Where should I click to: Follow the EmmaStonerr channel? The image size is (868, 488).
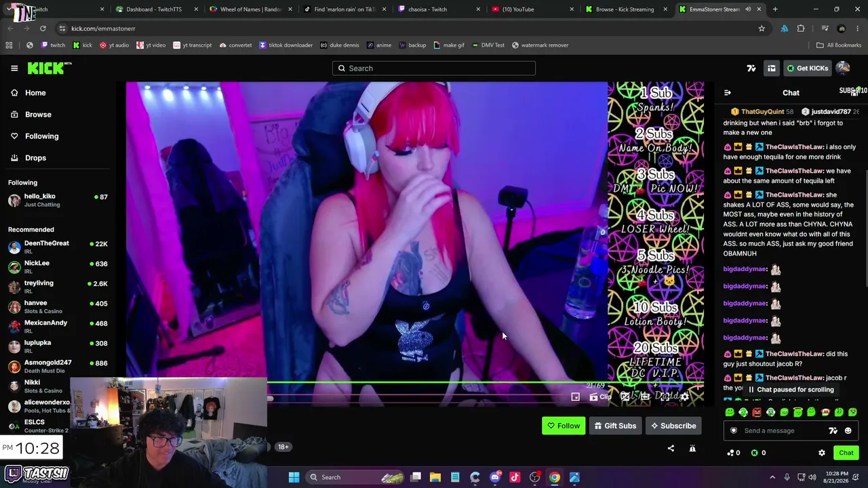click(x=564, y=426)
